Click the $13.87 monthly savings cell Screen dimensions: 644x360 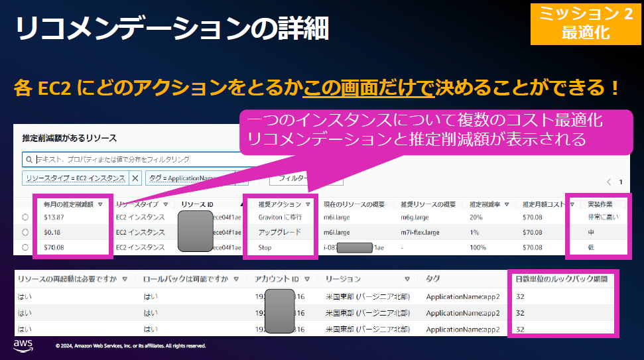tap(54, 217)
